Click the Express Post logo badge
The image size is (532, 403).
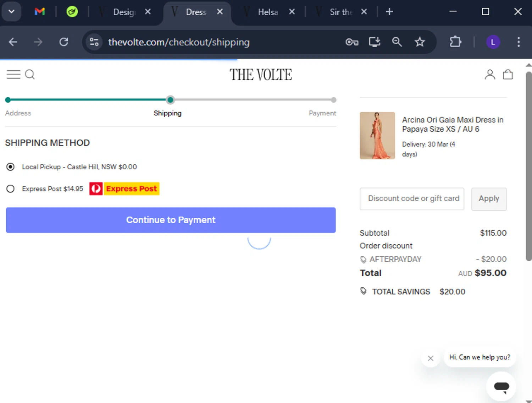124,189
